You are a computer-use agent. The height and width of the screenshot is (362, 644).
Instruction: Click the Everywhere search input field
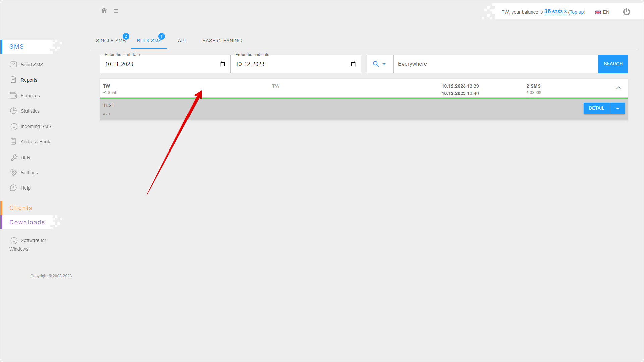(495, 64)
